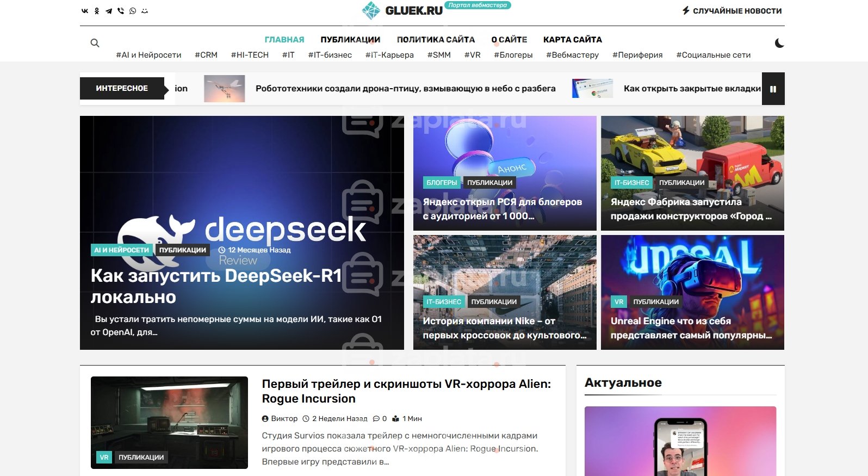
Task: Open article about Unreal Engine
Action: pyautogui.click(x=691, y=328)
